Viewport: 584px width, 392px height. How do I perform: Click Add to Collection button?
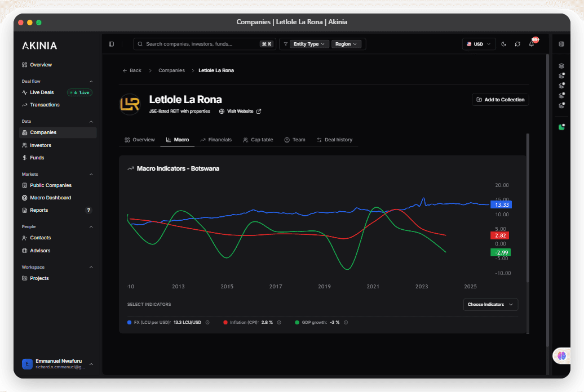500,100
